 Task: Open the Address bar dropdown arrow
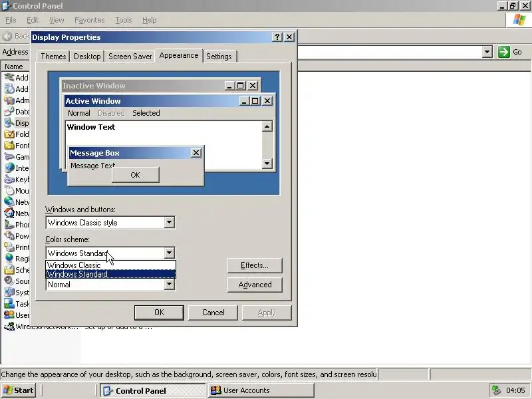click(x=487, y=52)
